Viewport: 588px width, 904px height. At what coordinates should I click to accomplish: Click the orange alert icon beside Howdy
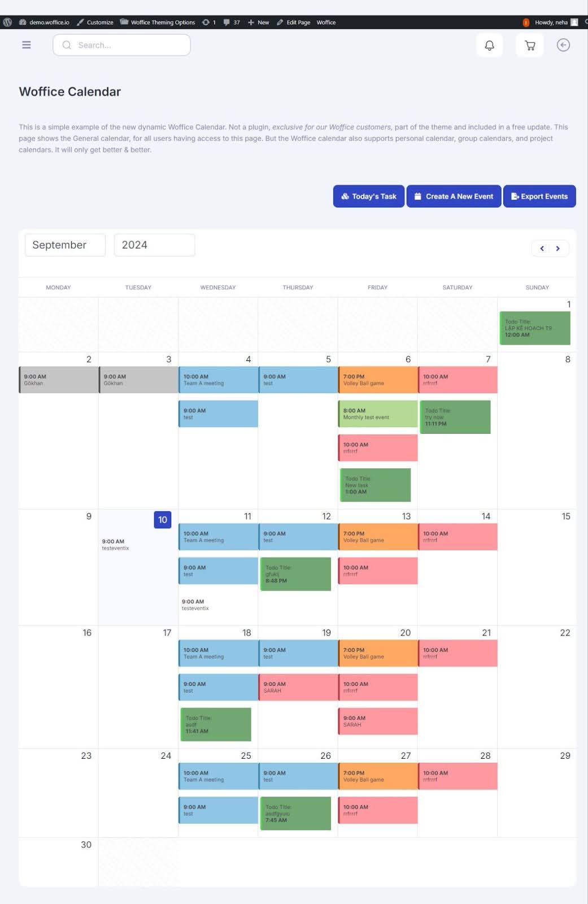pyautogui.click(x=526, y=23)
